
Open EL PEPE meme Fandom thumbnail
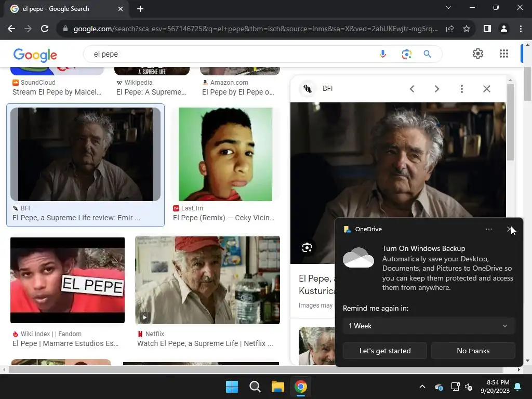point(68,280)
